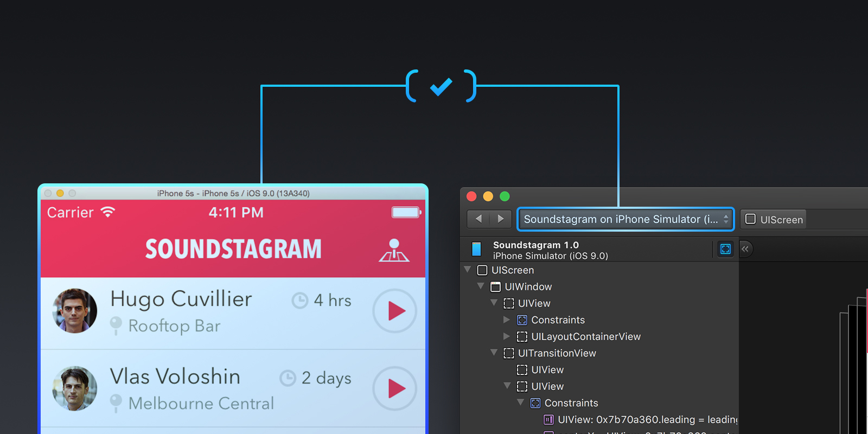This screenshot has height=434, width=868.
Task: Click the Carrier label in status bar
Action: [x=71, y=213]
